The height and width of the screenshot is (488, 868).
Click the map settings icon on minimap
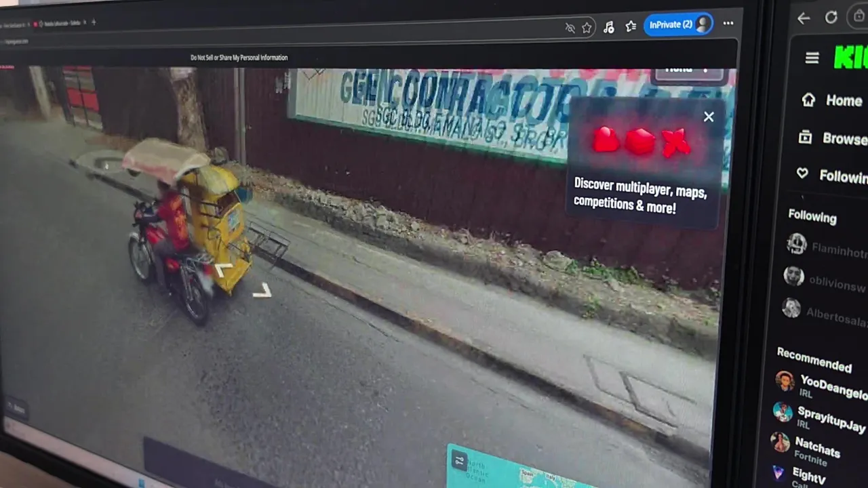point(459,461)
